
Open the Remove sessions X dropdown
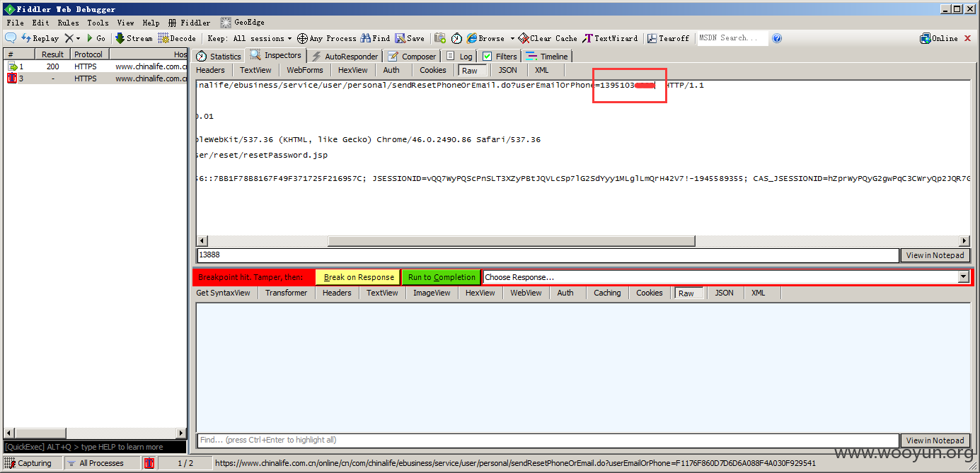click(72, 38)
